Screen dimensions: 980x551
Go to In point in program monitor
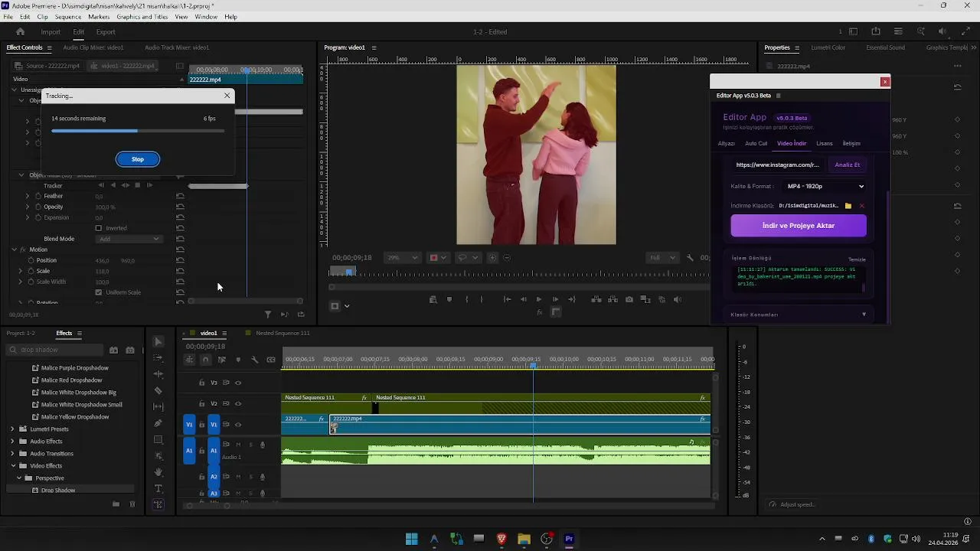[507, 299]
